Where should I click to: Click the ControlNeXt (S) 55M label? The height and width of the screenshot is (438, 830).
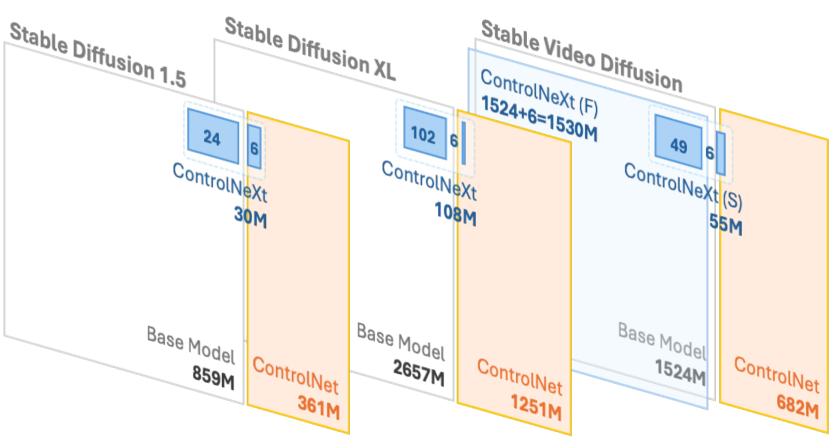683,197
